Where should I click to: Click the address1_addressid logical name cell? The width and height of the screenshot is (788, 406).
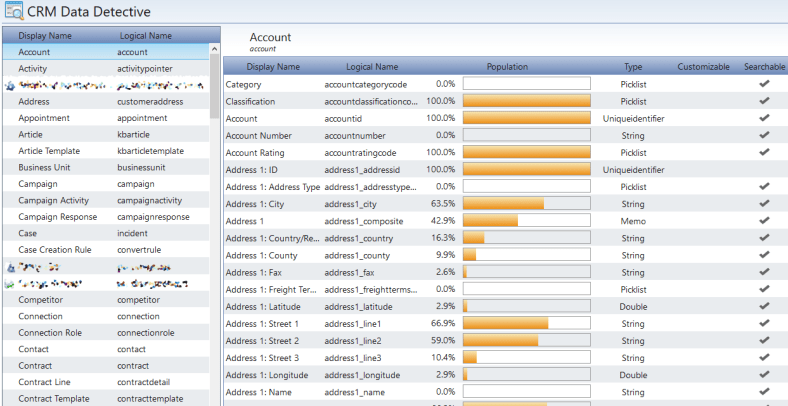tap(362, 170)
